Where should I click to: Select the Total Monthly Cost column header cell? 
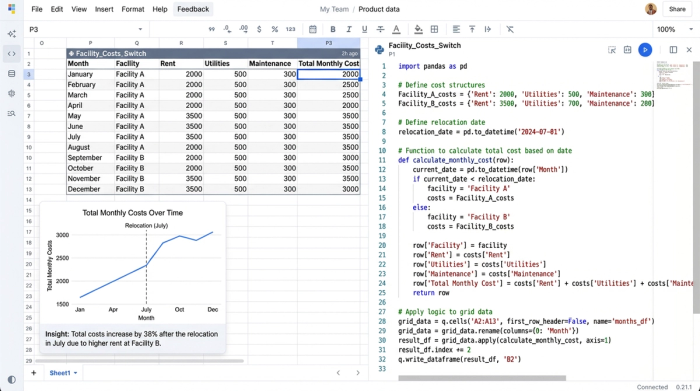(329, 64)
